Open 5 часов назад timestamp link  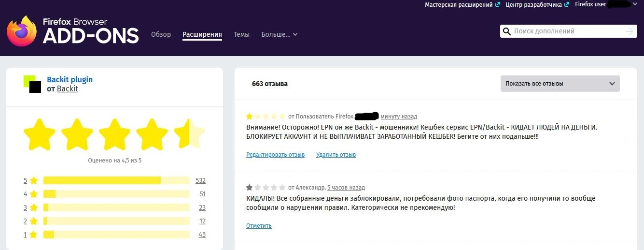click(x=346, y=188)
